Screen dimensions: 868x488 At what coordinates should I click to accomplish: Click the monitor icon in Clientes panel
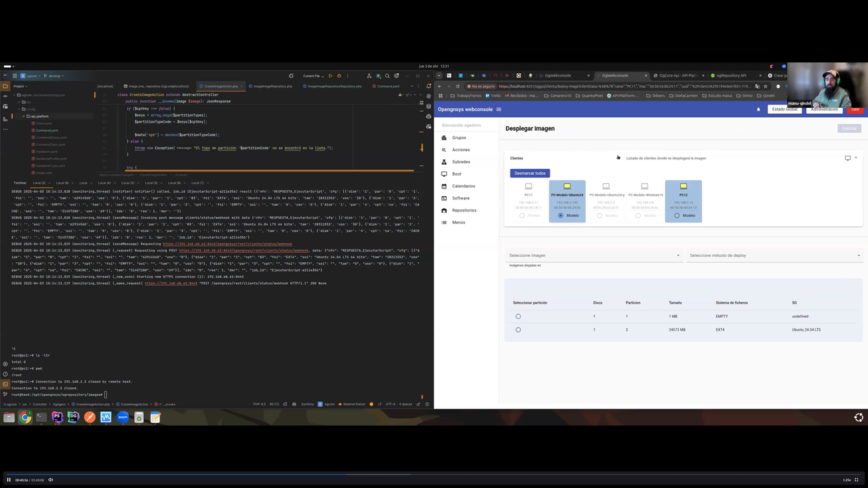[848, 158]
